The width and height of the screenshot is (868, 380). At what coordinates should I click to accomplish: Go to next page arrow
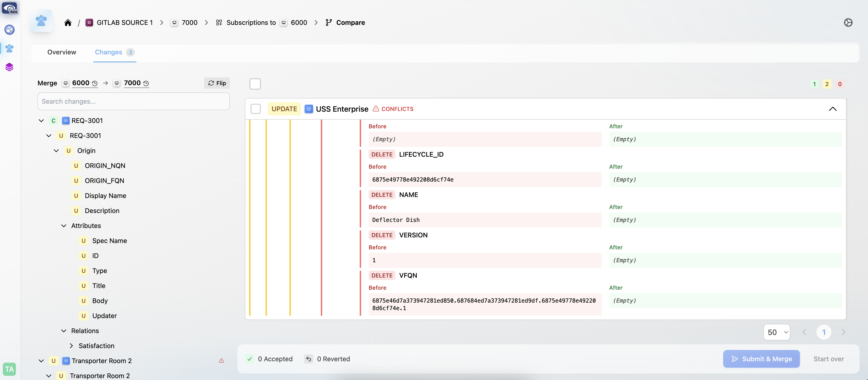843,332
